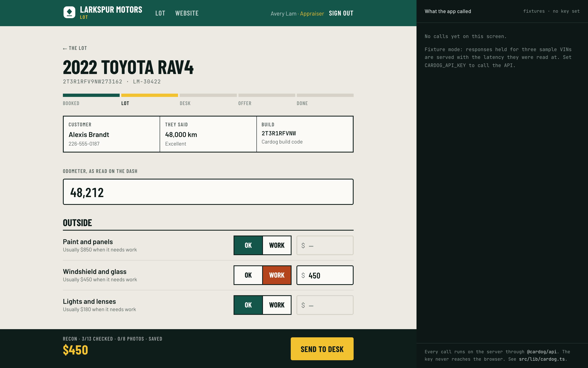Click the 'What the app called' panel header
Image resolution: width=588 pixels, height=368 pixels.
pos(448,11)
